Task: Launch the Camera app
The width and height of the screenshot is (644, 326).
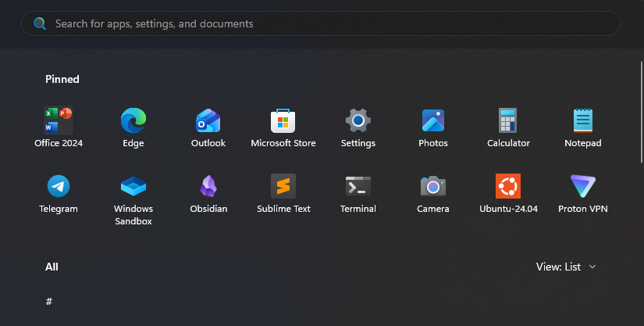Action: (x=433, y=187)
